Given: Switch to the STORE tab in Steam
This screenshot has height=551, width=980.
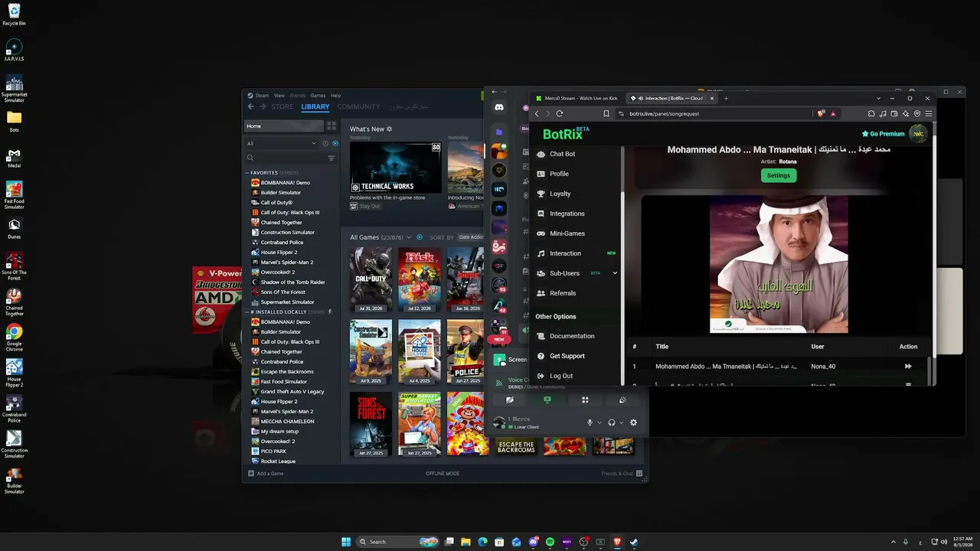Looking at the screenshot, I should click(x=282, y=107).
